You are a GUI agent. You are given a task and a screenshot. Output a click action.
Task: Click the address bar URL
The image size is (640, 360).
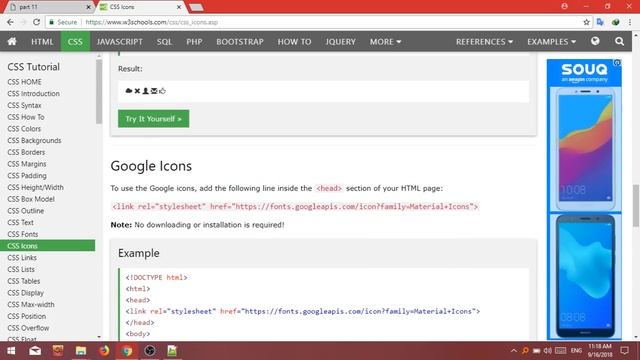click(152, 22)
